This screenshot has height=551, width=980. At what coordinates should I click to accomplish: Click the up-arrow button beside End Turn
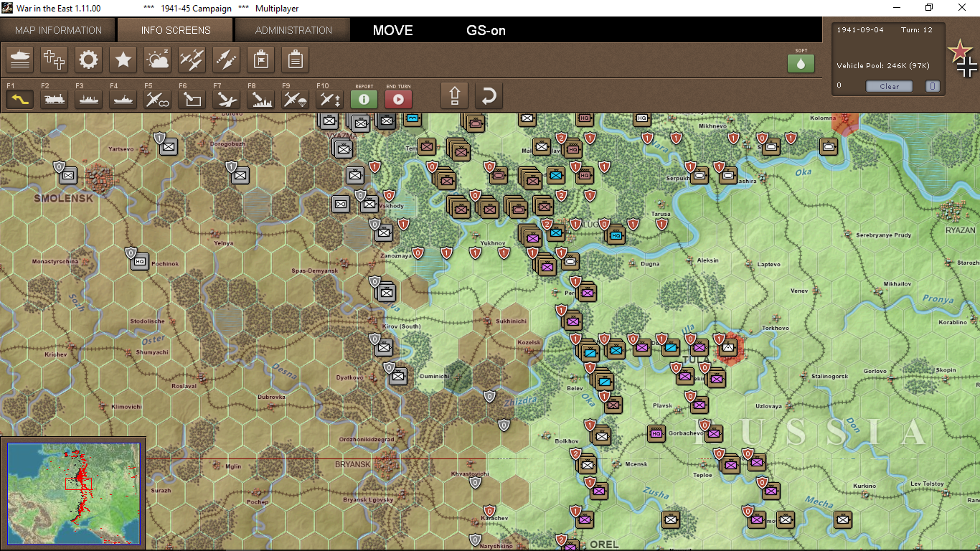click(x=455, y=96)
